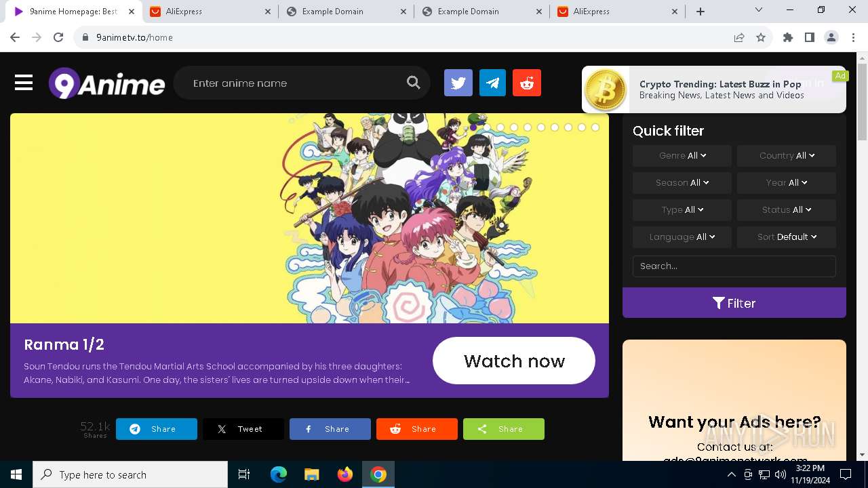The image size is (868, 488).
Task: Click the X Tweet button
Action: tap(243, 429)
